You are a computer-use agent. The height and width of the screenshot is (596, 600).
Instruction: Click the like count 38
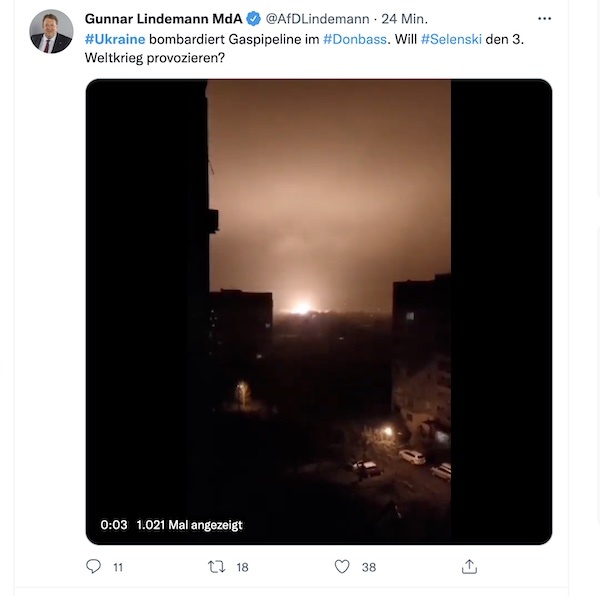[368, 567]
